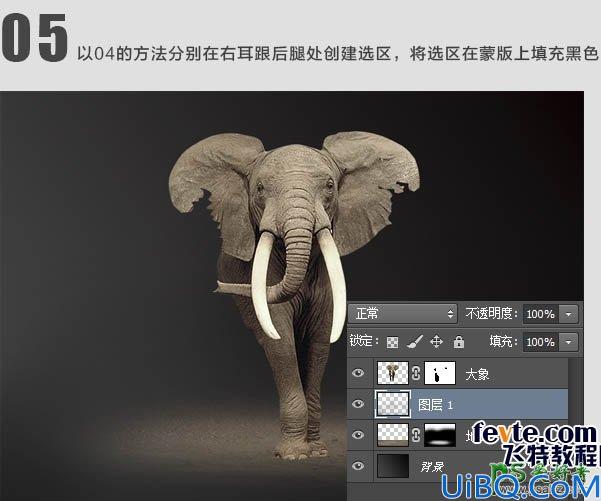The width and height of the screenshot is (601, 501).
Task: Select the 背景 layer thumbnail
Action: pyautogui.click(x=392, y=466)
